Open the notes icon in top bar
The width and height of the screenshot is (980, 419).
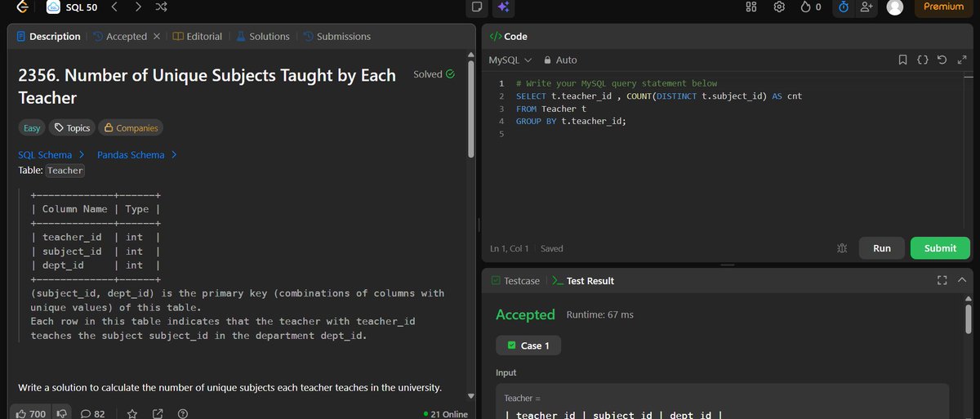pyautogui.click(x=476, y=7)
